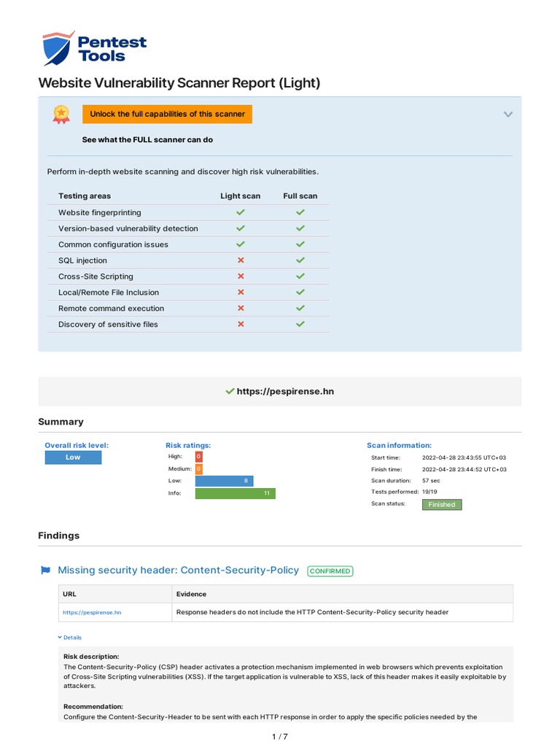The image size is (560, 747).
Task: Click Full scan check for Discovery of sensitive files
Action: [x=300, y=324]
